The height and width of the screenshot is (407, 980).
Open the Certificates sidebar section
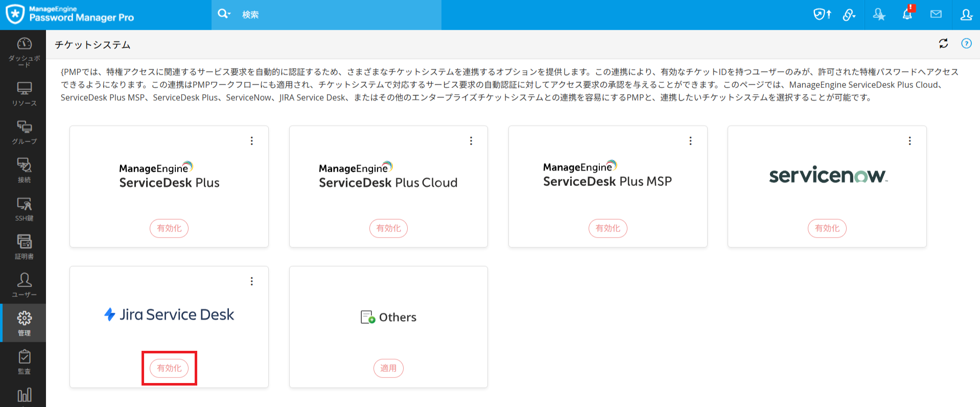(x=24, y=247)
